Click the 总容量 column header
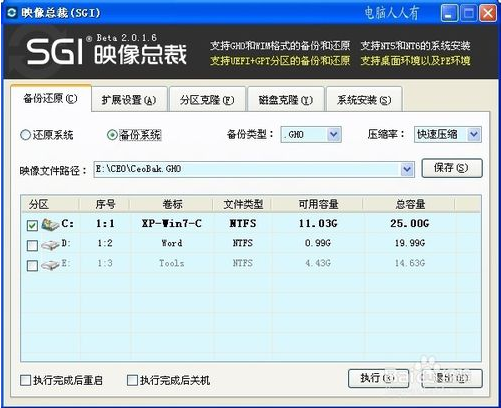Screen dimensions: 501x408 (409, 204)
